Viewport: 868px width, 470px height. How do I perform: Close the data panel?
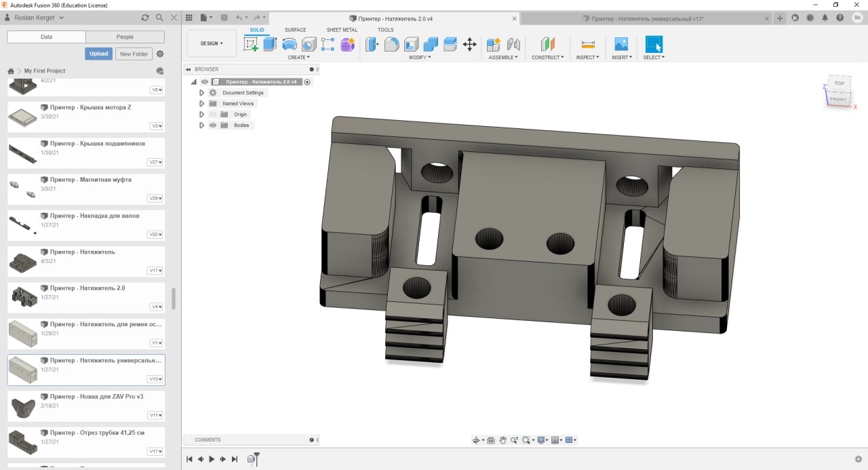[x=174, y=18]
